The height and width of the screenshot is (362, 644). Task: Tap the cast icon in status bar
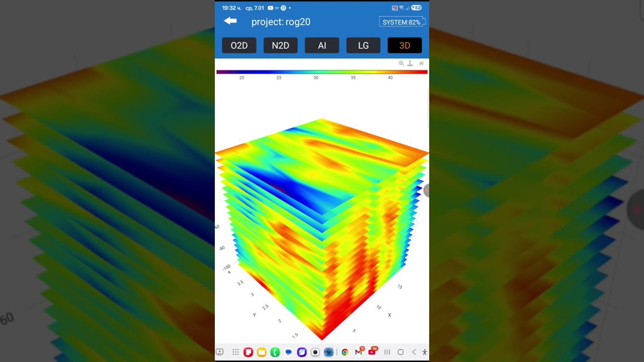394,8
